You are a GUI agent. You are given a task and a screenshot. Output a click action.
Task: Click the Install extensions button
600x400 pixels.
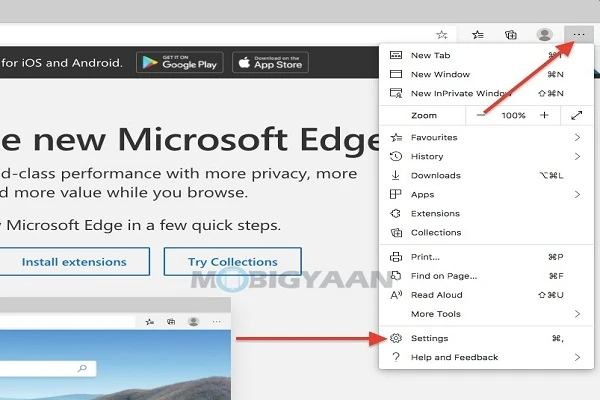(x=74, y=262)
